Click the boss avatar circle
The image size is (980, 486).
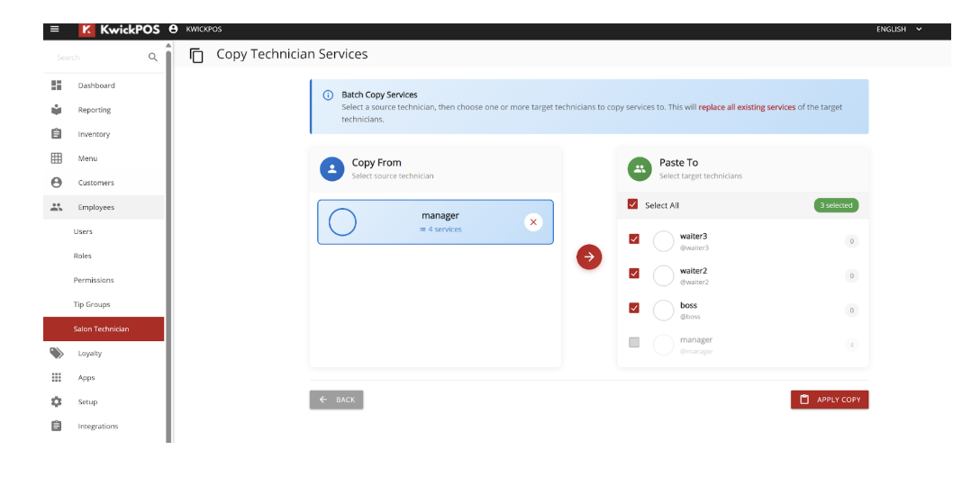[663, 310]
